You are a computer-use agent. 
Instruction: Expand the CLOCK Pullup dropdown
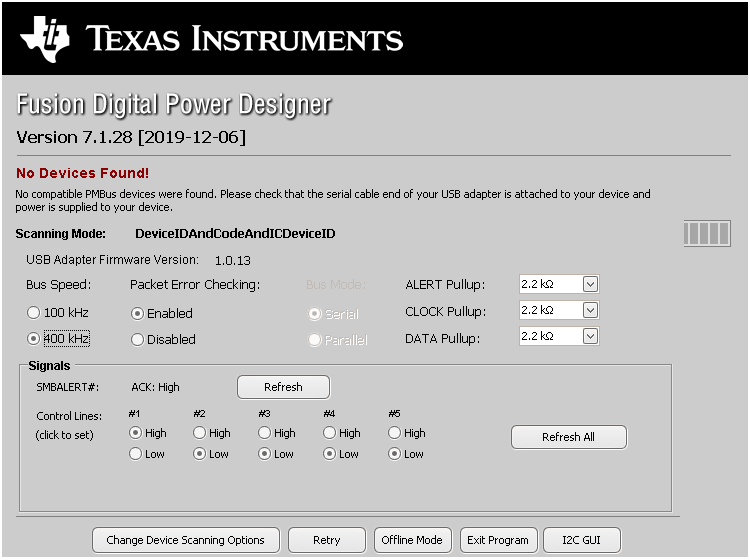pos(590,310)
